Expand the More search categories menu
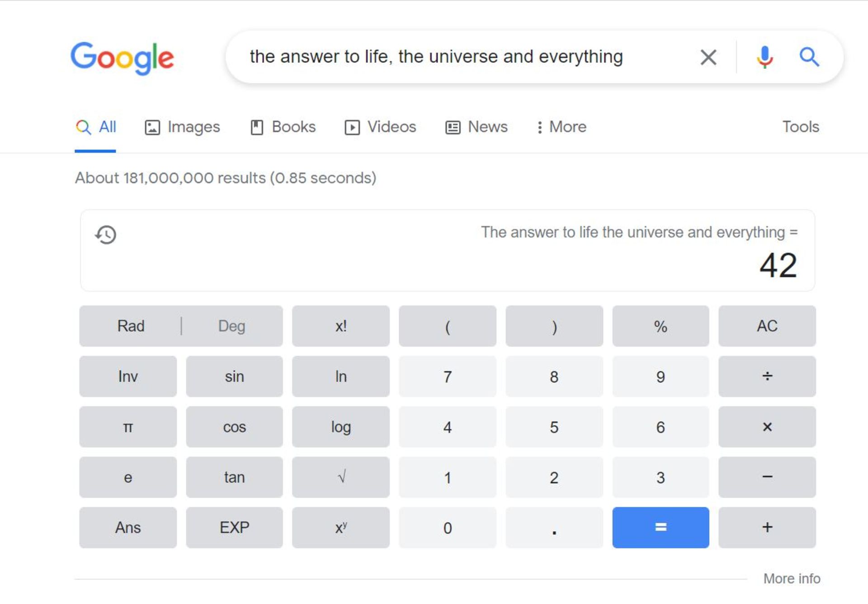868x604 pixels. coord(561,127)
